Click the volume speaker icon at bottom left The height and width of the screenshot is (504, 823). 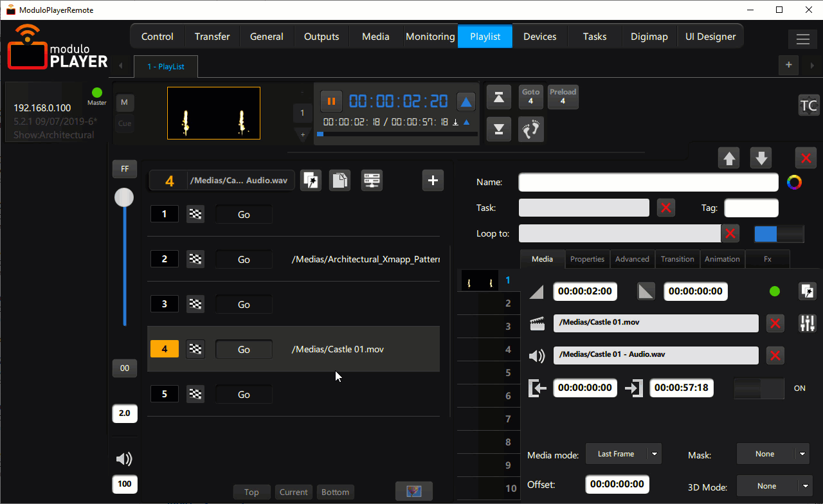click(124, 459)
